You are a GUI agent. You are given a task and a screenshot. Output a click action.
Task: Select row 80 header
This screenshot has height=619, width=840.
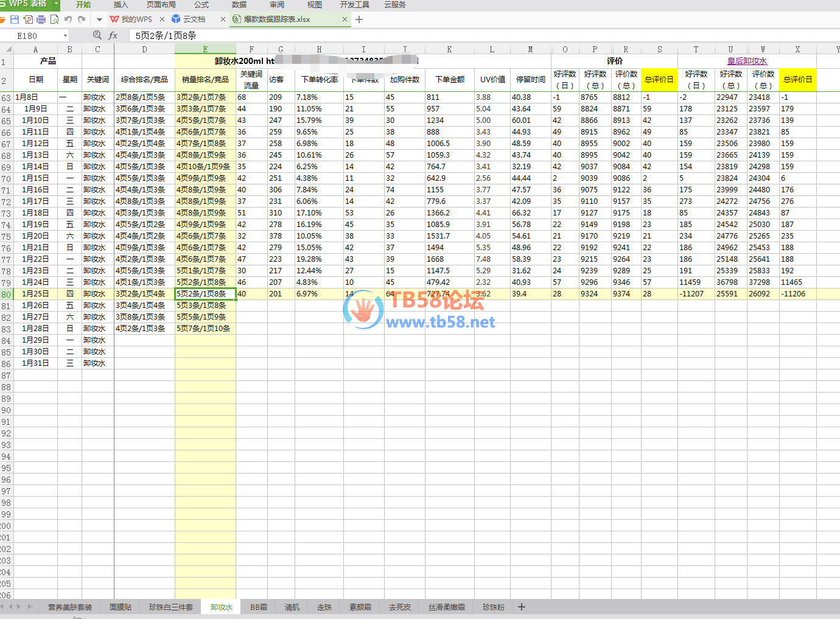[x=6, y=294]
